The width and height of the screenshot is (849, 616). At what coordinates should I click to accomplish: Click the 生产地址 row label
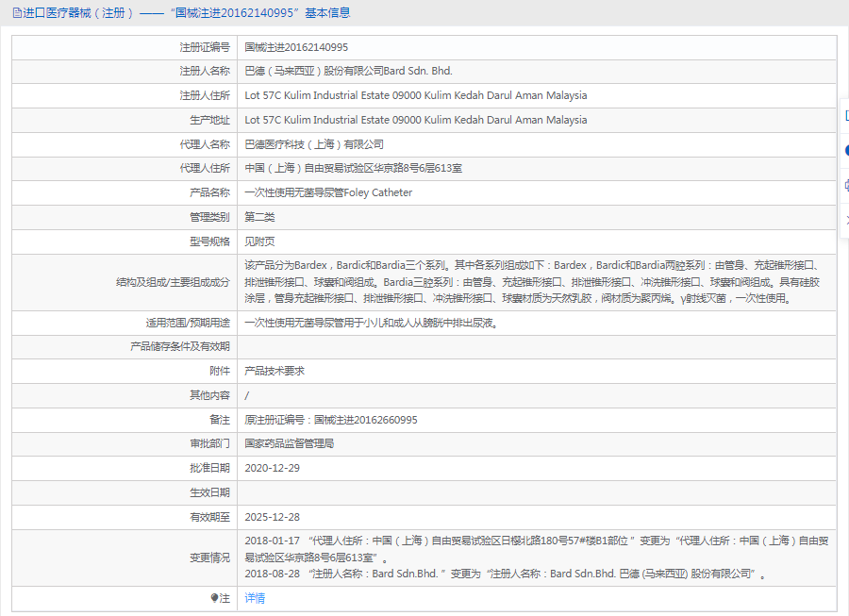click(x=209, y=120)
